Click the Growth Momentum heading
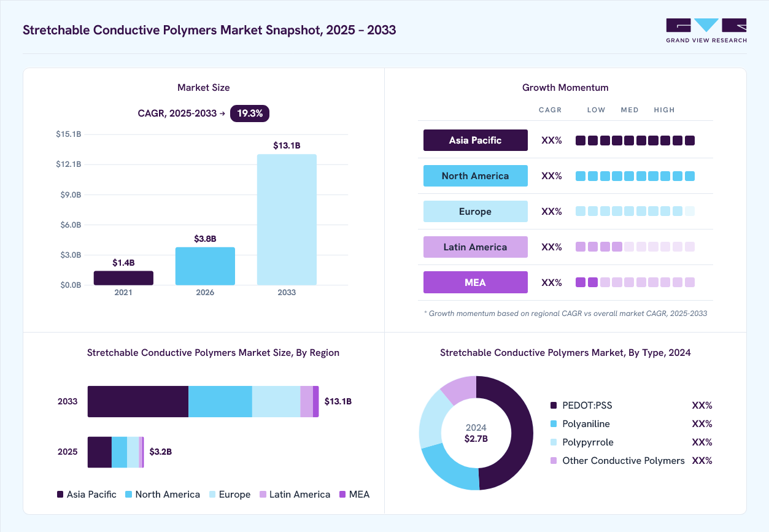769x532 pixels. tap(565, 88)
